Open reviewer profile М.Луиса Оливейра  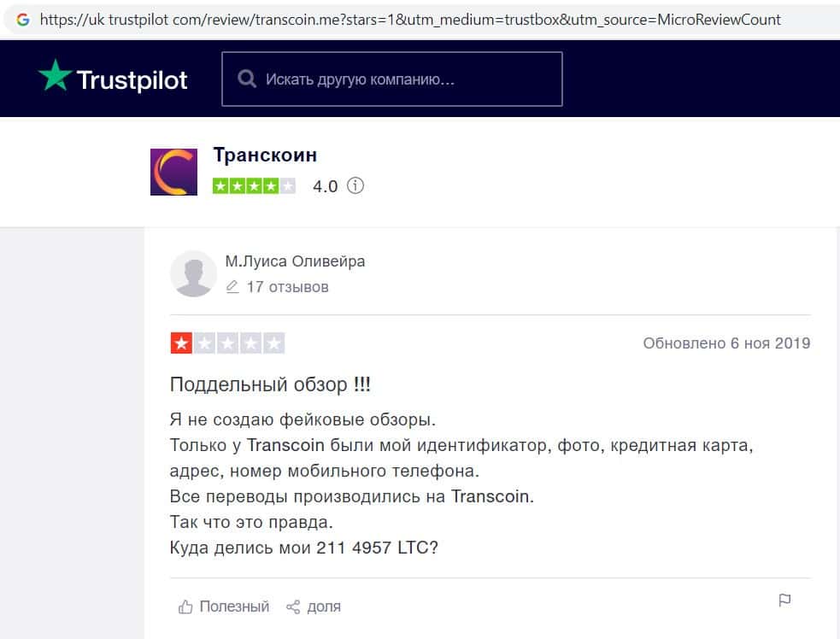pyautogui.click(x=295, y=261)
